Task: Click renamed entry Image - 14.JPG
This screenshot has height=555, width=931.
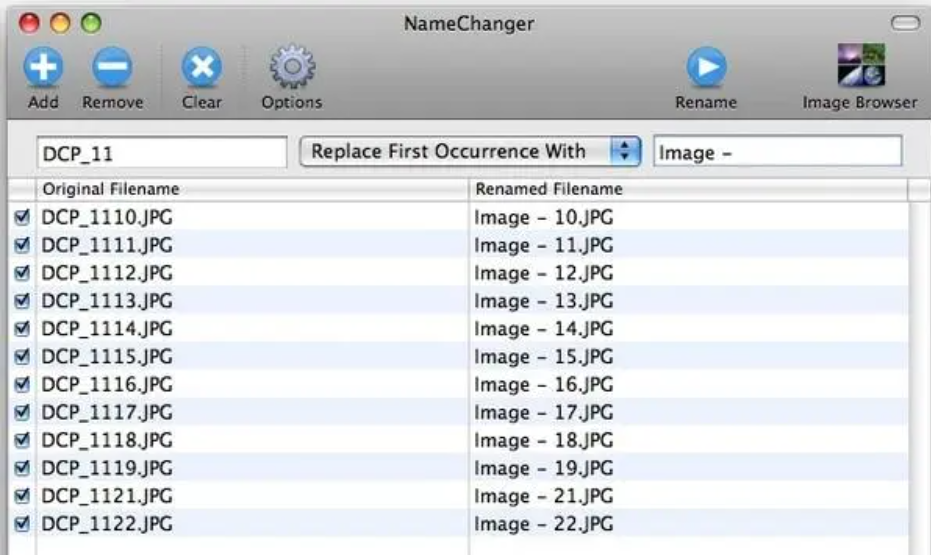Action: click(543, 329)
